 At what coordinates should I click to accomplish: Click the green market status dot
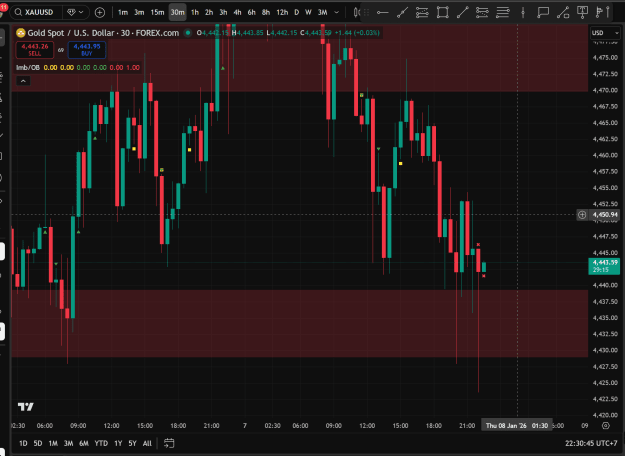click(x=188, y=33)
